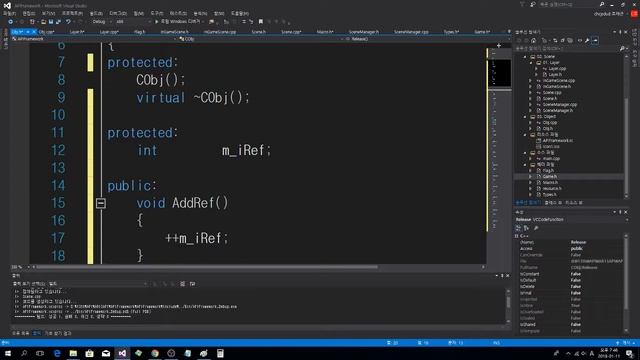Open the Visual Studio taskbar icon
Screen dimensions: 640x360
coord(122,353)
